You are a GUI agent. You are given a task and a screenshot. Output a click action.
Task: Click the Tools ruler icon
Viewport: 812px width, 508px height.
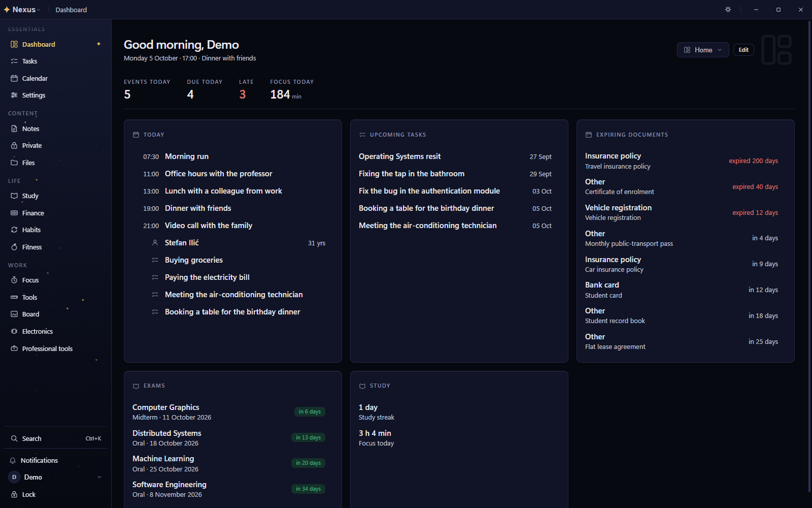tap(14, 297)
